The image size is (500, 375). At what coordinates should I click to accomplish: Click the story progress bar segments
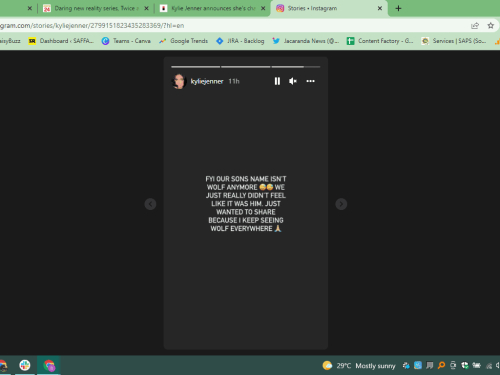[246, 67]
